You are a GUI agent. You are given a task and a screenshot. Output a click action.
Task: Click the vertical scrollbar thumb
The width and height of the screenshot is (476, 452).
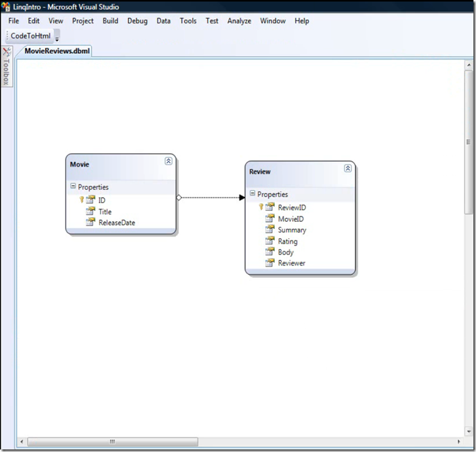pos(469,142)
